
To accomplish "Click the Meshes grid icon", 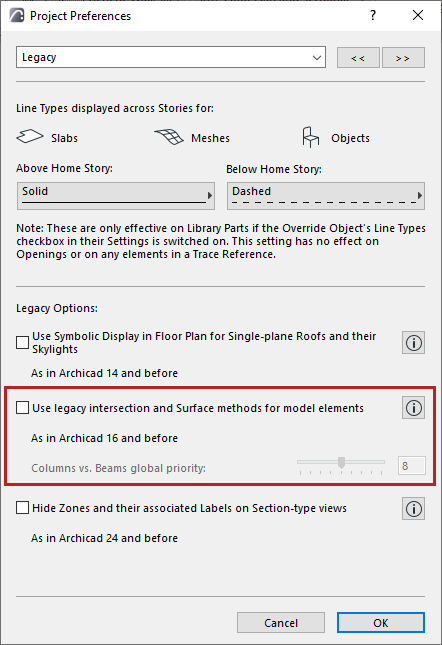I will click(169, 137).
